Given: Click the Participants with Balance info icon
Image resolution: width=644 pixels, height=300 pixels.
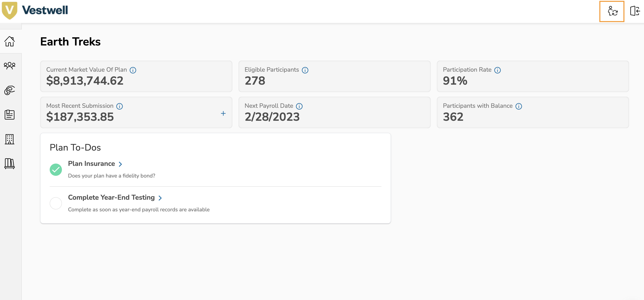Looking at the screenshot, I should 518,106.
